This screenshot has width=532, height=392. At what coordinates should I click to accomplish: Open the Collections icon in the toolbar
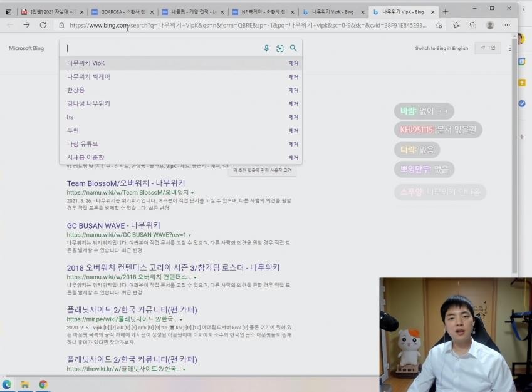[x=473, y=25]
